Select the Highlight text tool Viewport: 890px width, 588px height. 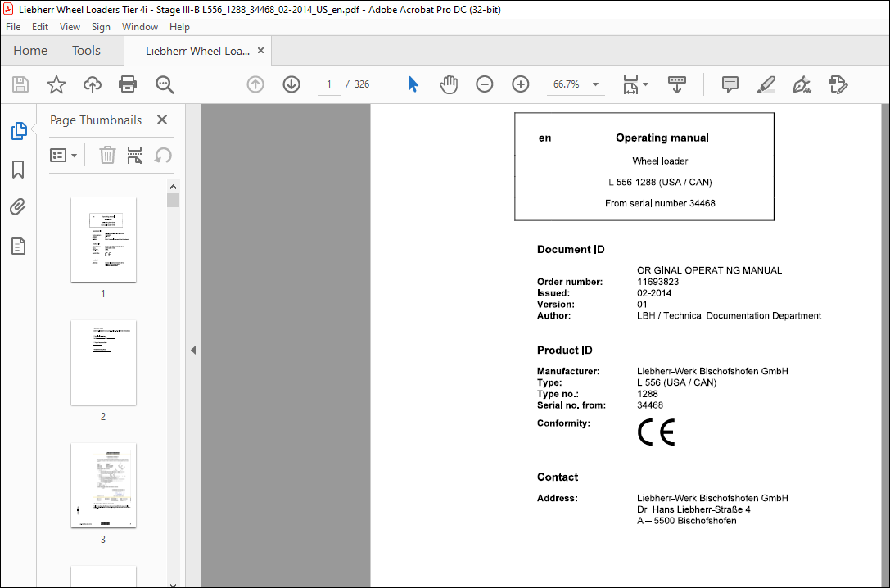coord(766,84)
